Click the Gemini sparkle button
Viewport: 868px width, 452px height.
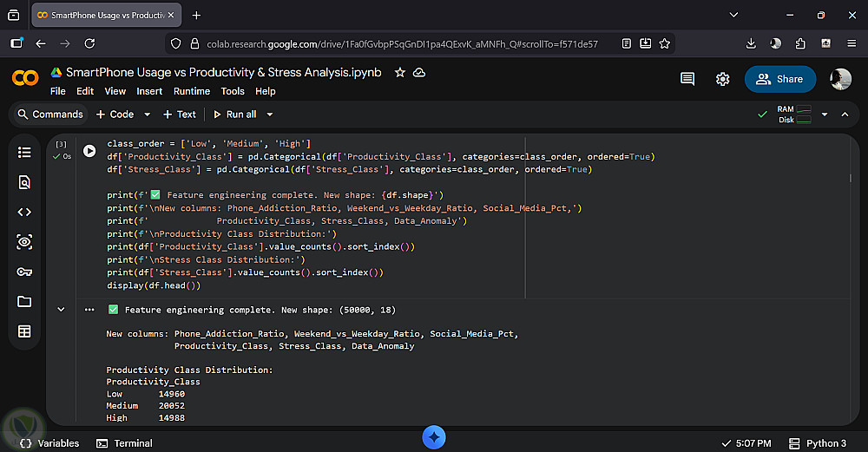point(434,437)
